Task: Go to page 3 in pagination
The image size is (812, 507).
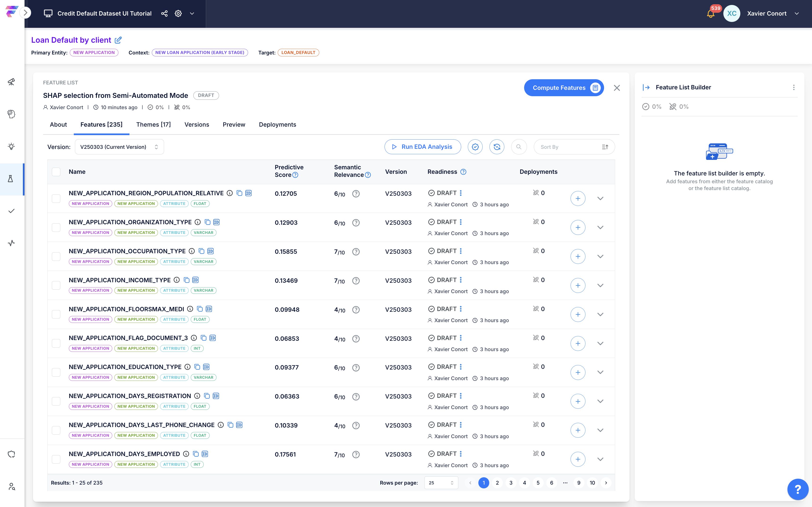Action: (511, 482)
